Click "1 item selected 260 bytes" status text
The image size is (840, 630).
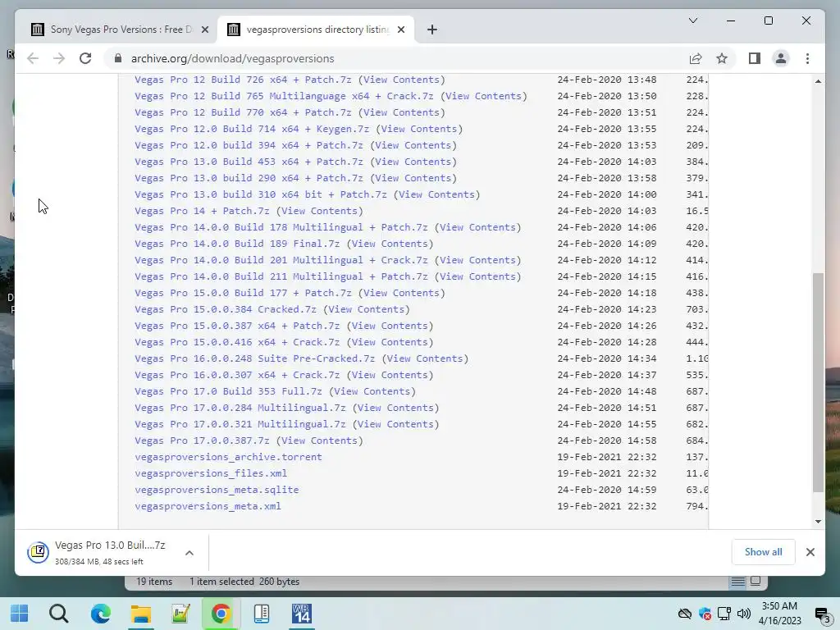pos(244,582)
